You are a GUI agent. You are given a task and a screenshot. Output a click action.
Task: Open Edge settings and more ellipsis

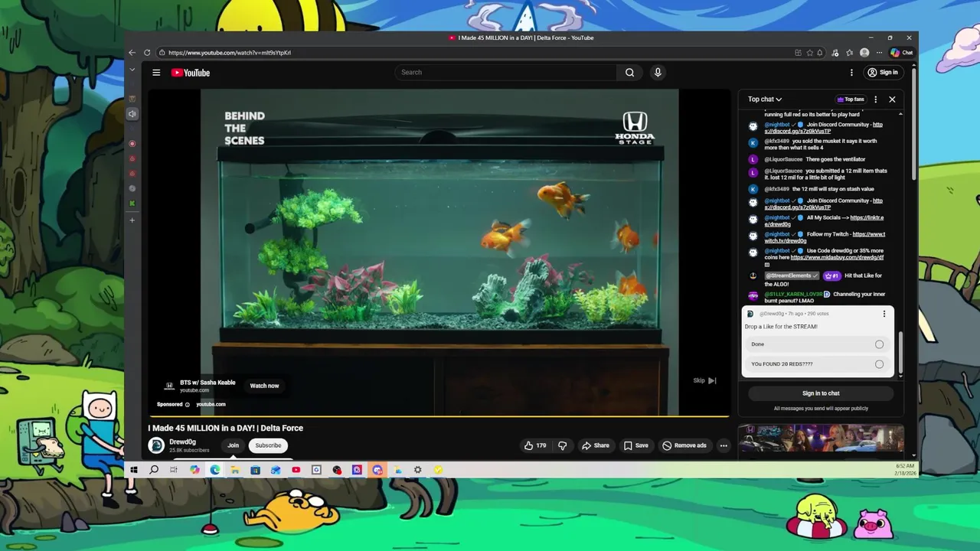point(879,53)
